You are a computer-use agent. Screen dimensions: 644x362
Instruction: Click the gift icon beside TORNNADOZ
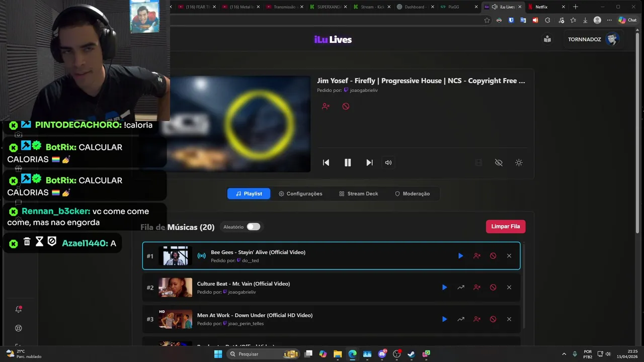pos(547,39)
